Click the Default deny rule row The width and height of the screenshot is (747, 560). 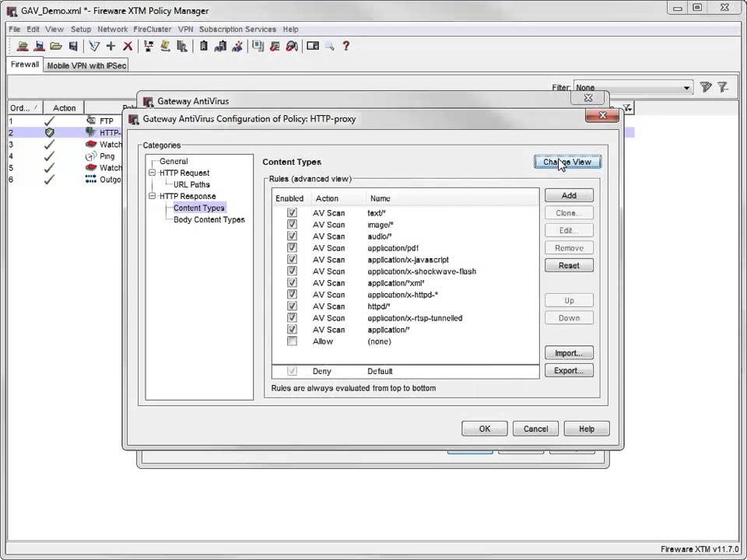(x=405, y=371)
